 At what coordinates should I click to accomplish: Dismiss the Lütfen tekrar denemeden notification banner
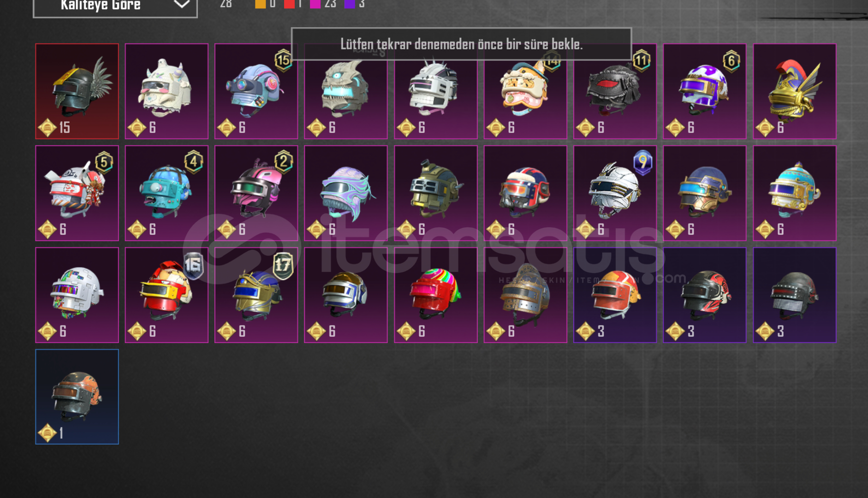click(461, 44)
